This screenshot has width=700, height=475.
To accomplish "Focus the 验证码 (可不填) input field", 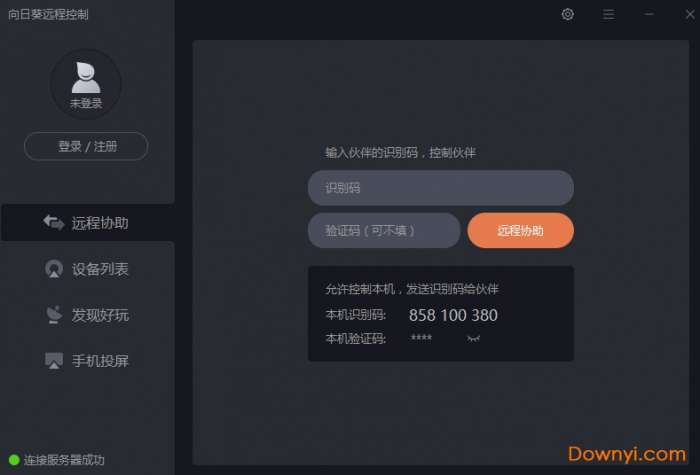I will click(384, 230).
